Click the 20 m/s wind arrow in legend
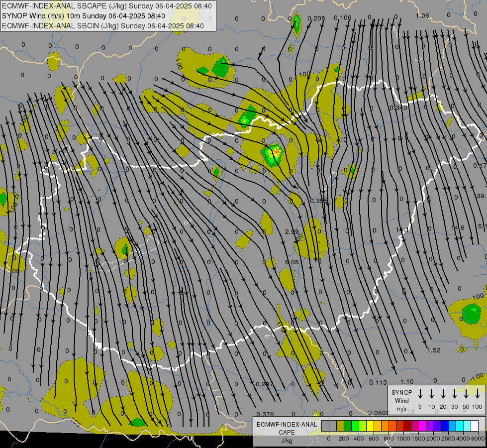 click(x=443, y=393)
